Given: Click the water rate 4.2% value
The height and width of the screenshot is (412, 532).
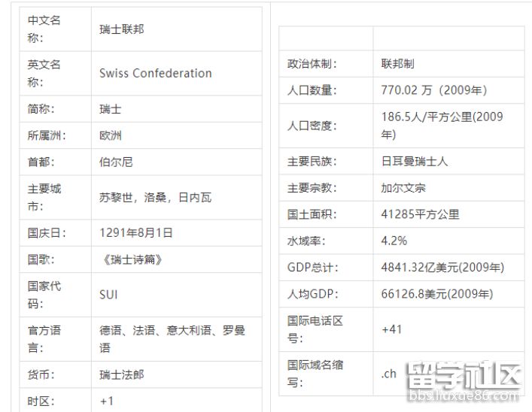Looking at the screenshot, I should pos(394,241).
